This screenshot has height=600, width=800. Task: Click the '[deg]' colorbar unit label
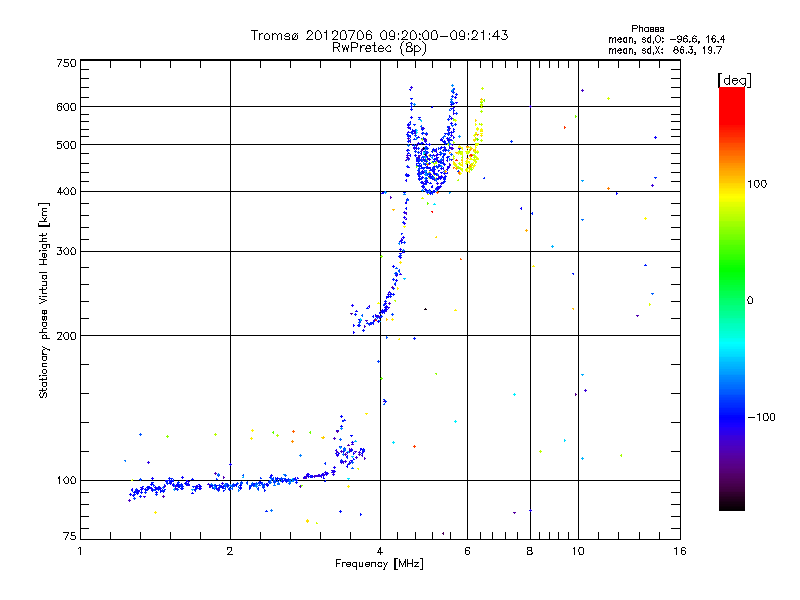pos(734,80)
